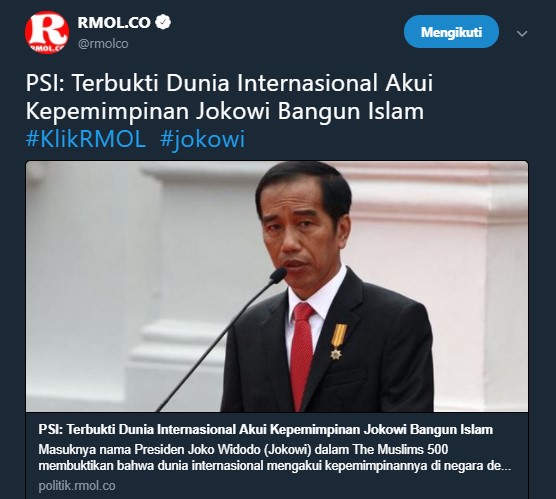Toggle the Mengikuti follow button
Image resolution: width=556 pixels, height=499 pixels.
click(x=451, y=32)
